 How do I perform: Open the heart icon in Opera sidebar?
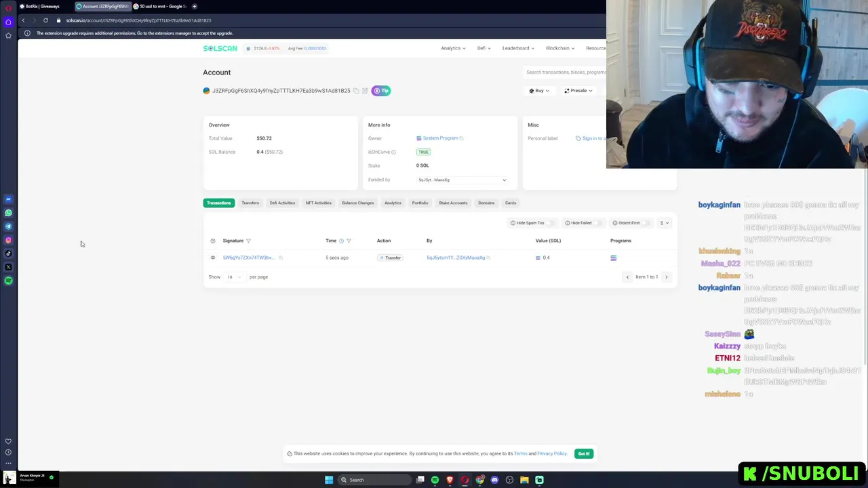click(x=8, y=441)
